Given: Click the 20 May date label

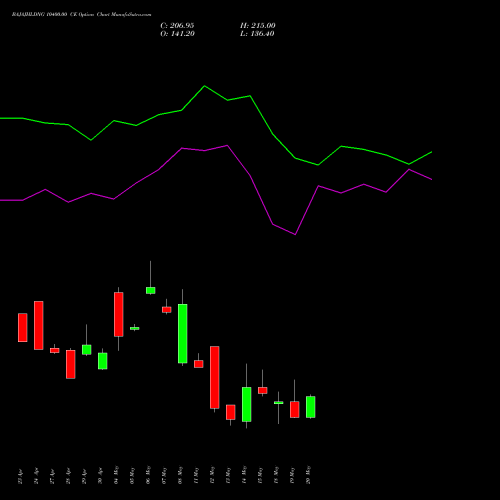Looking at the screenshot, I should click(x=308, y=475).
